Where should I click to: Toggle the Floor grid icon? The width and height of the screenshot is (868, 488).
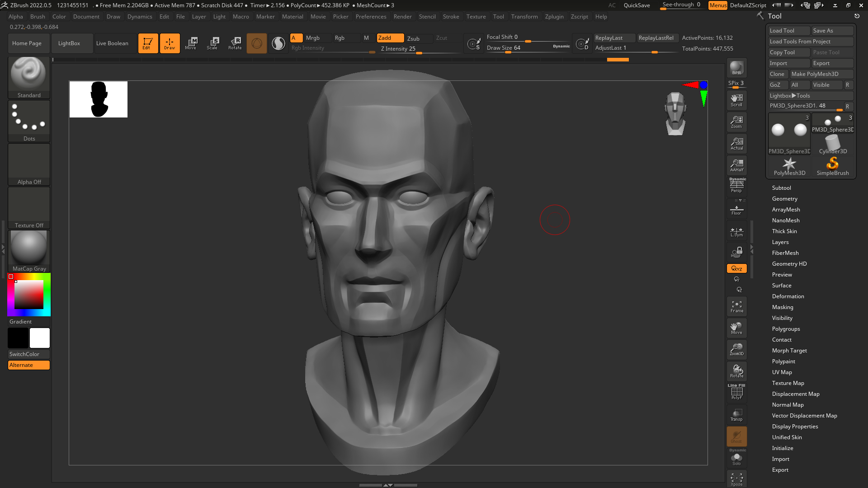(x=736, y=210)
